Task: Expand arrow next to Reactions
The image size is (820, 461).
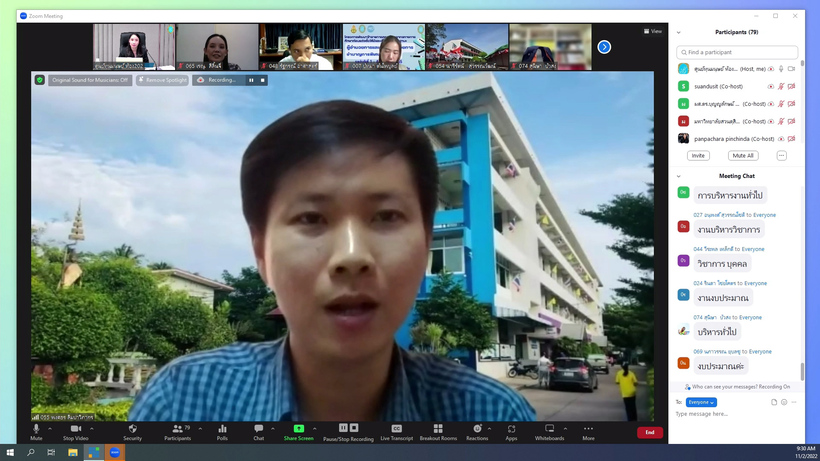Action: [x=489, y=429]
